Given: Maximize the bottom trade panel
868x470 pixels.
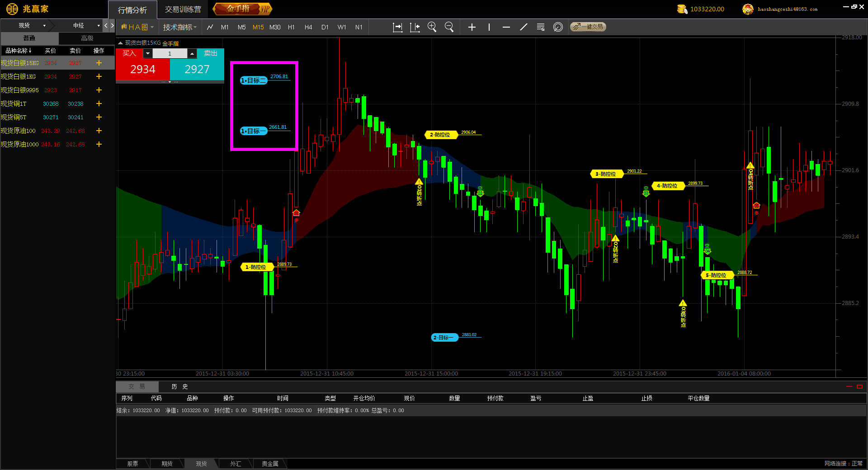Looking at the screenshot, I should 859,386.
